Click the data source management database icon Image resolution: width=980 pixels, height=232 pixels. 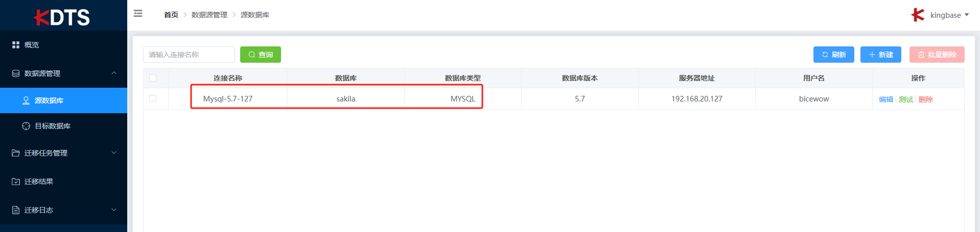click(x=16, y=73)
